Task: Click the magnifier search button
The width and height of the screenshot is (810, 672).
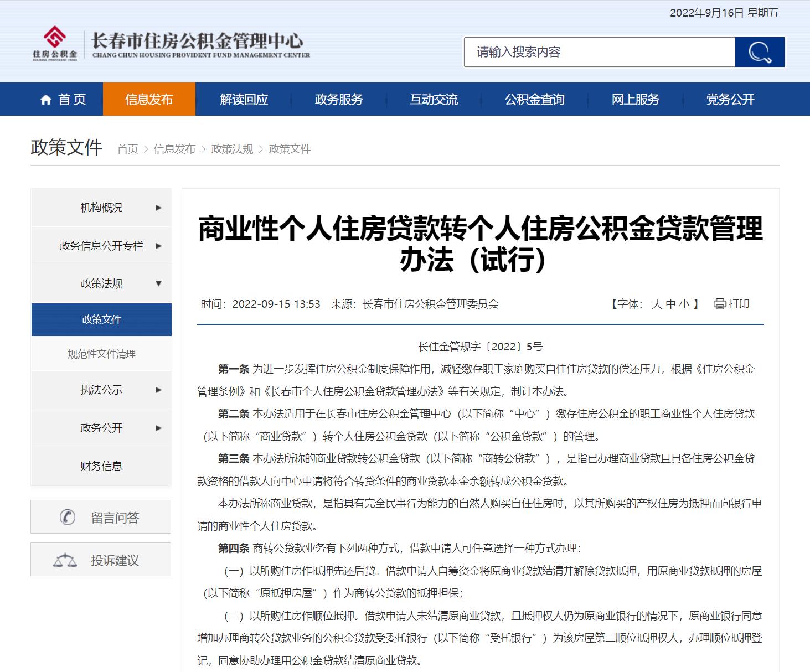Action: (760, 52)
